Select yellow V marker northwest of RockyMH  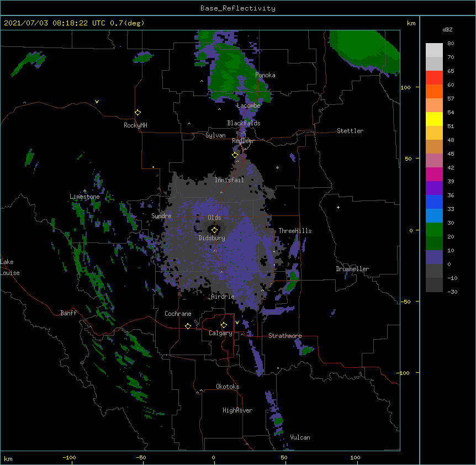click(x=97, y=102)
